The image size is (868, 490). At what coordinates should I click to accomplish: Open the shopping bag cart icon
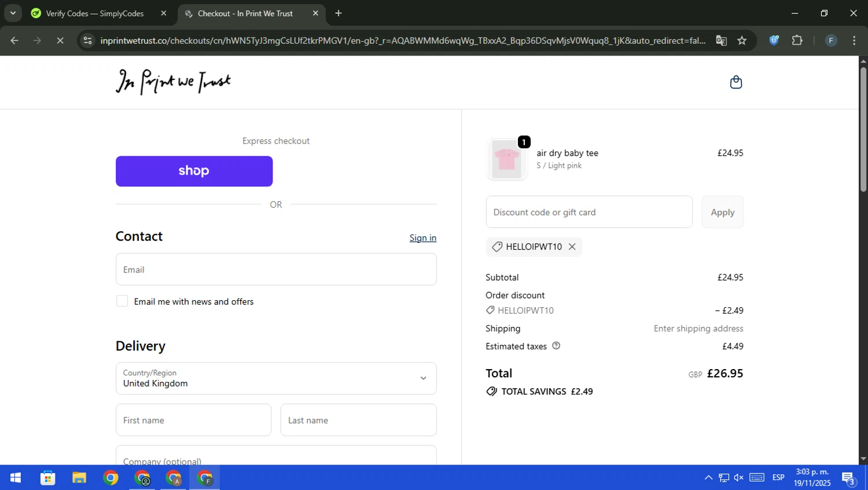tap(735, 82)
